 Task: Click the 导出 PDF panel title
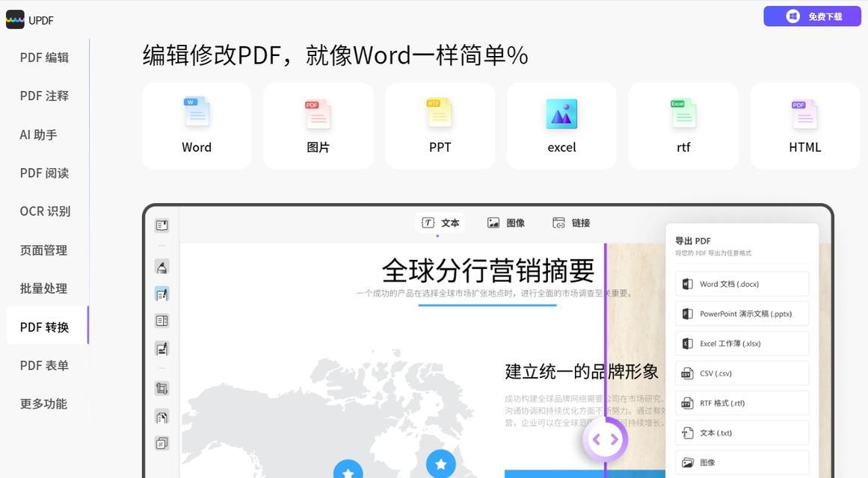(x=692, y=240)
